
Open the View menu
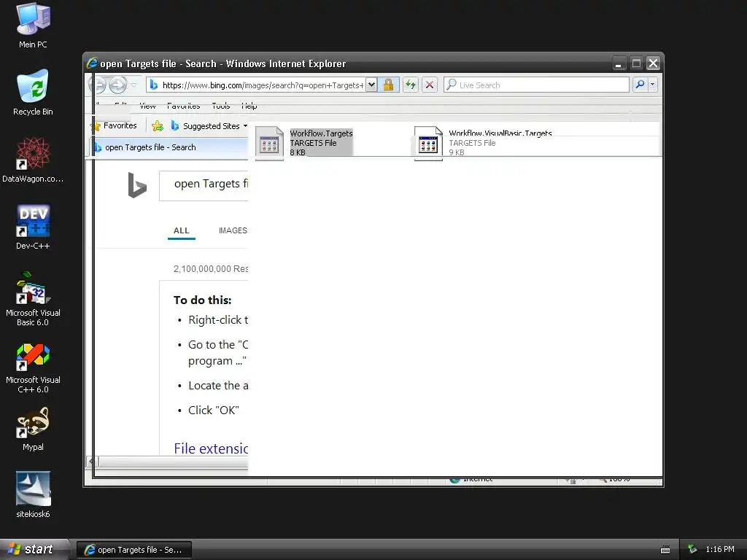pyautogui.click(x=147, y=106)
